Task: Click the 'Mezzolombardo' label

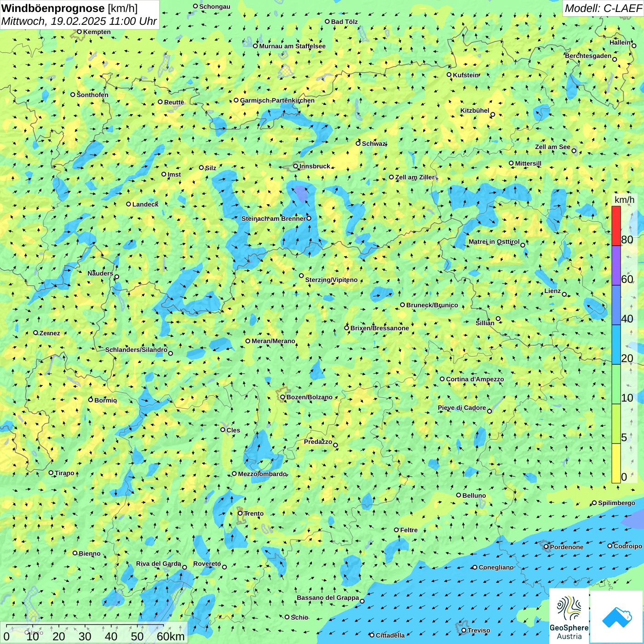Action: tap(262, 474)
